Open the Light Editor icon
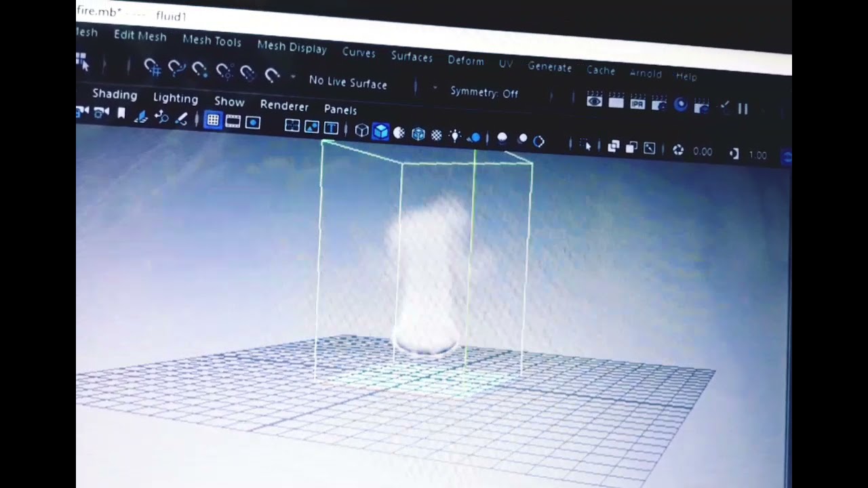 point(724,106)
